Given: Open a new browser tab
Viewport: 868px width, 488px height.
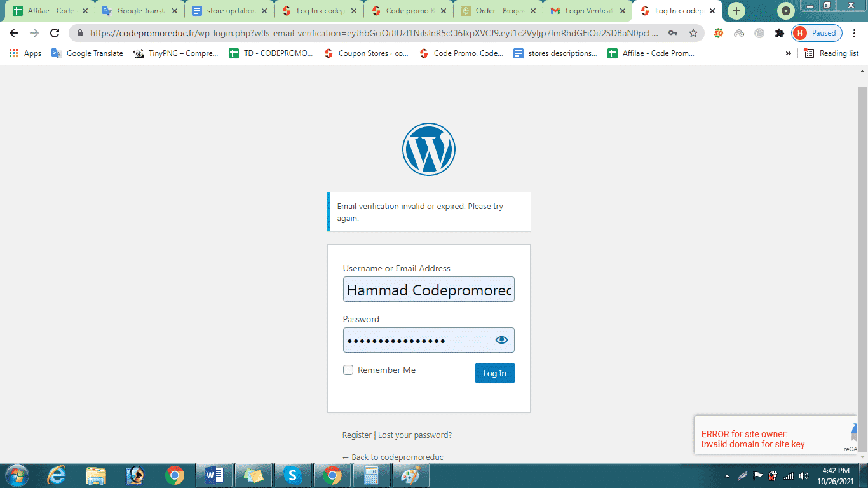Looking at the screenshot, I should coord(736,11).
